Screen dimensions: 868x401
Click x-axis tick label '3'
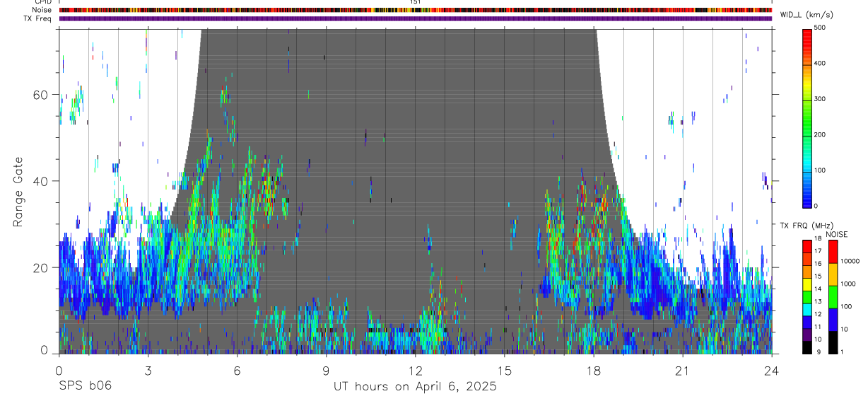(x=148, y=370)
